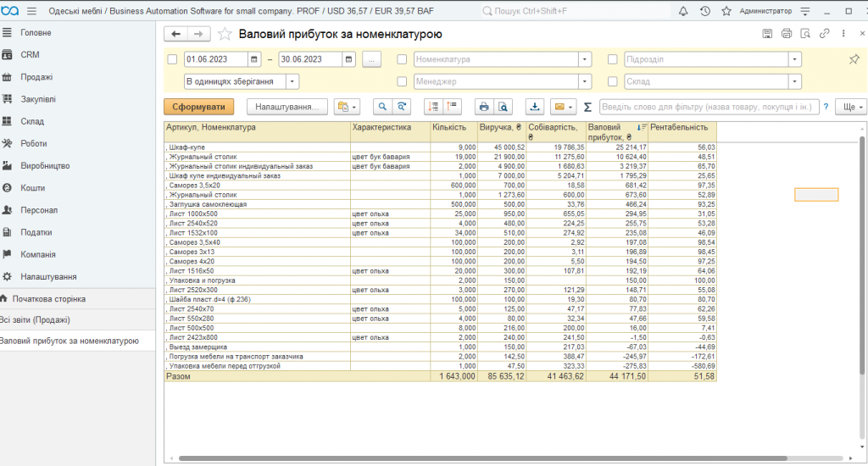Screen dimensions: 868x466
Task: Click the Сформувати button
Action: point(198,107)
